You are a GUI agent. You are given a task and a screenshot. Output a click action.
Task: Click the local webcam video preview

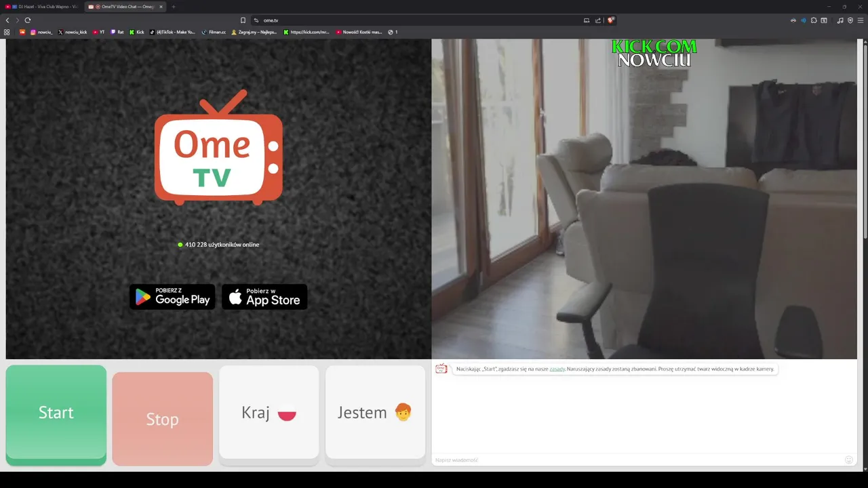tap(644, 199)
